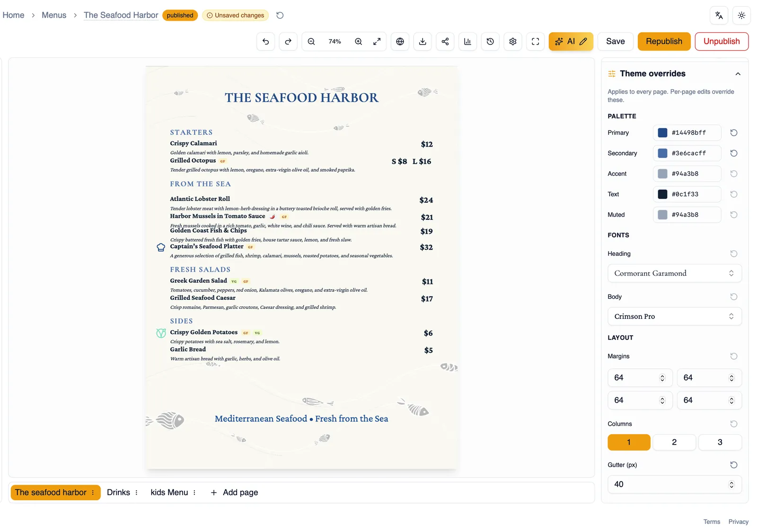This screenshot has width=757, height=532.
Task: Download the menu with download icon
Action: (423, 42)
